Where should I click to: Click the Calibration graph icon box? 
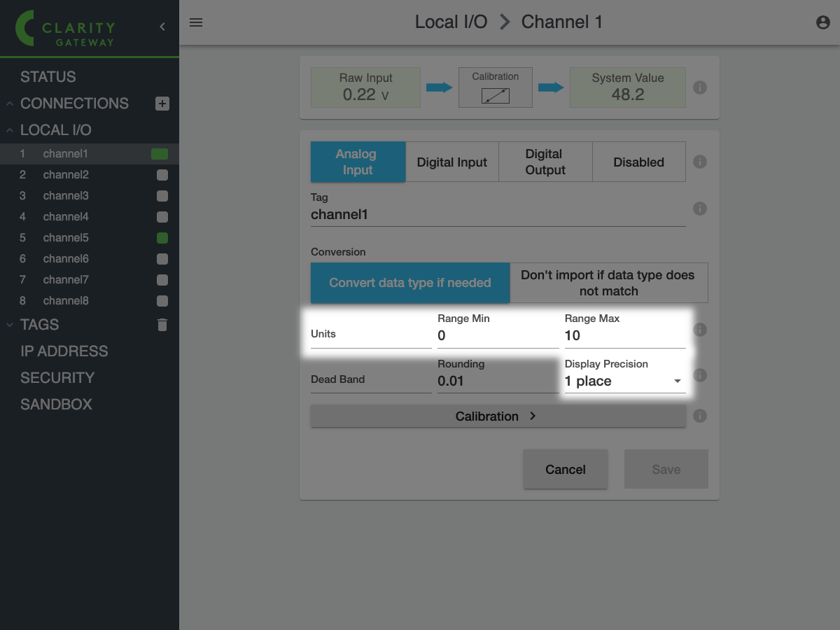(495, 87)
